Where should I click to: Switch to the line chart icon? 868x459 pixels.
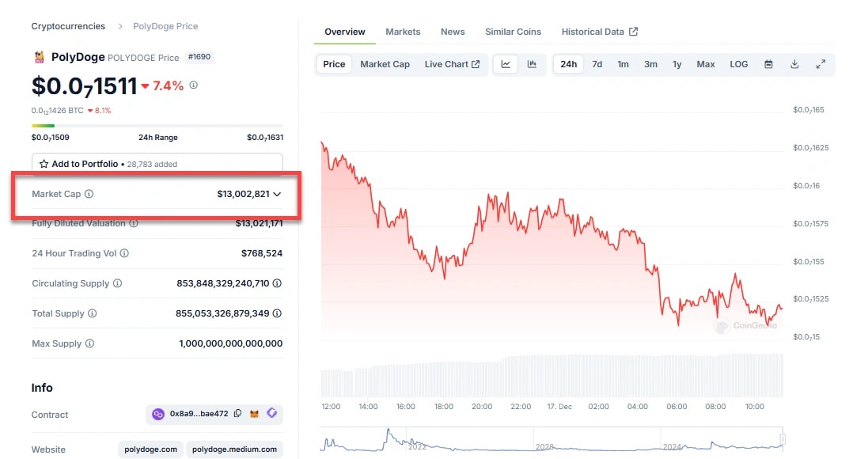coord(506,64)
